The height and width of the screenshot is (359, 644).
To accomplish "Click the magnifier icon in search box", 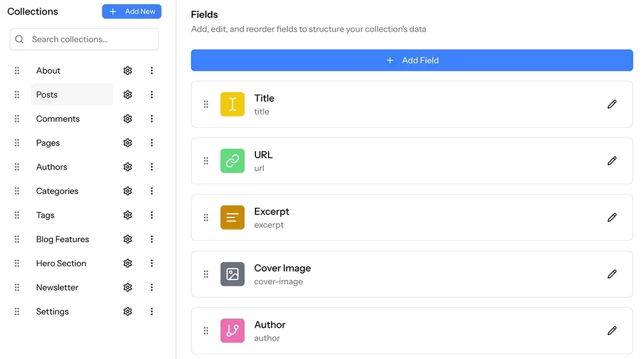I will point(19,39).
